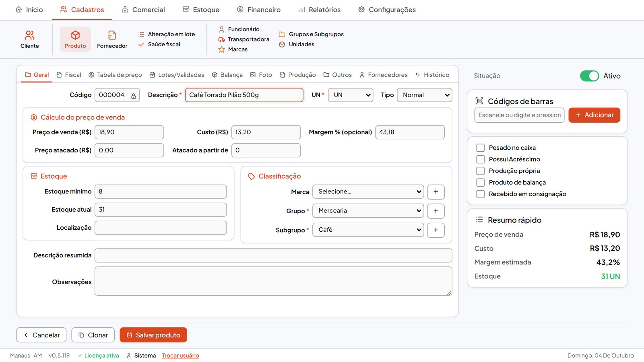The width and height of the screenshot is (644, 362).
Task: Open the UN unit dropdown
Action: pos(351,95)
